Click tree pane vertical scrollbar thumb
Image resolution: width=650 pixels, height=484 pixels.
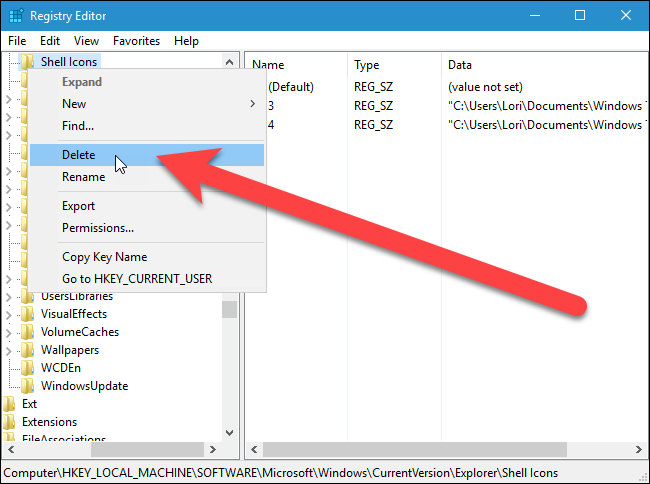click(229, 309)
